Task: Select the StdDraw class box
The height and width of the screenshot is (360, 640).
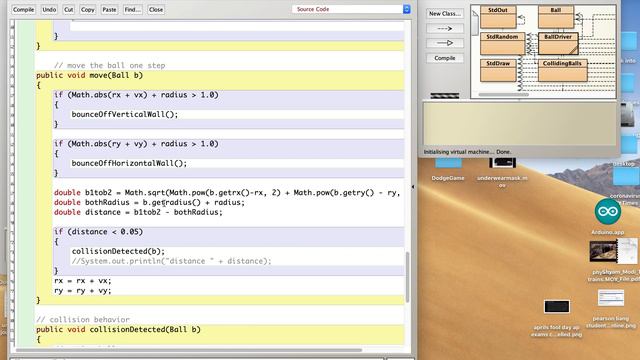Action: (x=498, y=71)
